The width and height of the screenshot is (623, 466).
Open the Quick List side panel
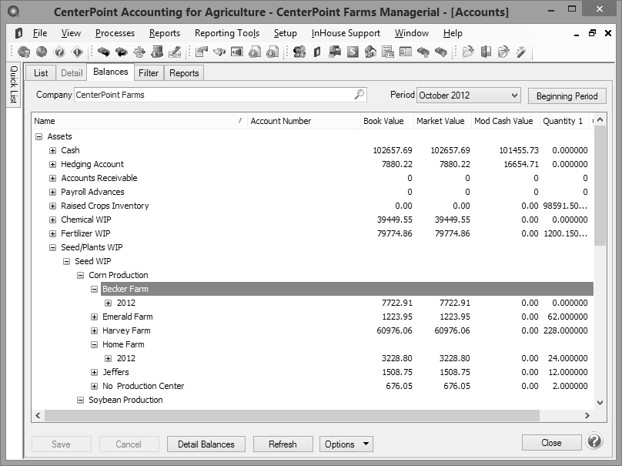14,84
